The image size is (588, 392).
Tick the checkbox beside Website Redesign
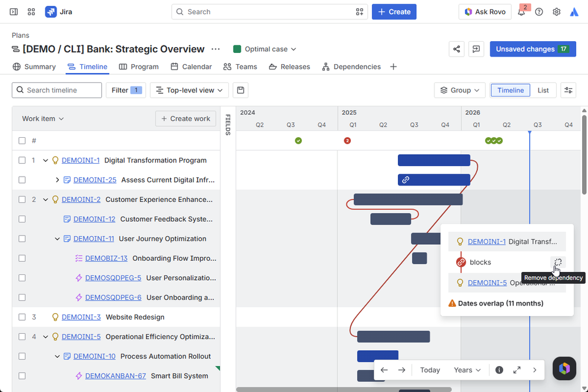click(x=22, y=317)
